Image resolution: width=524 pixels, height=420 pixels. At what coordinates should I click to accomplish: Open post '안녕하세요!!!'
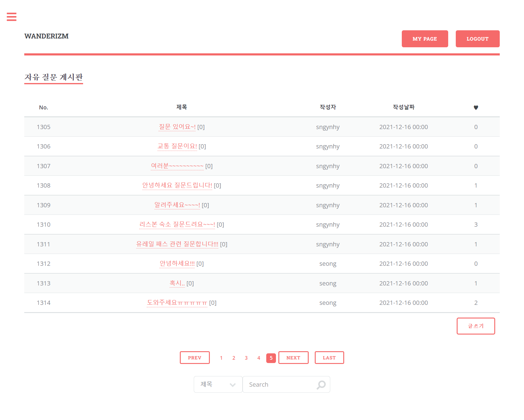click(x=177, y=263)
